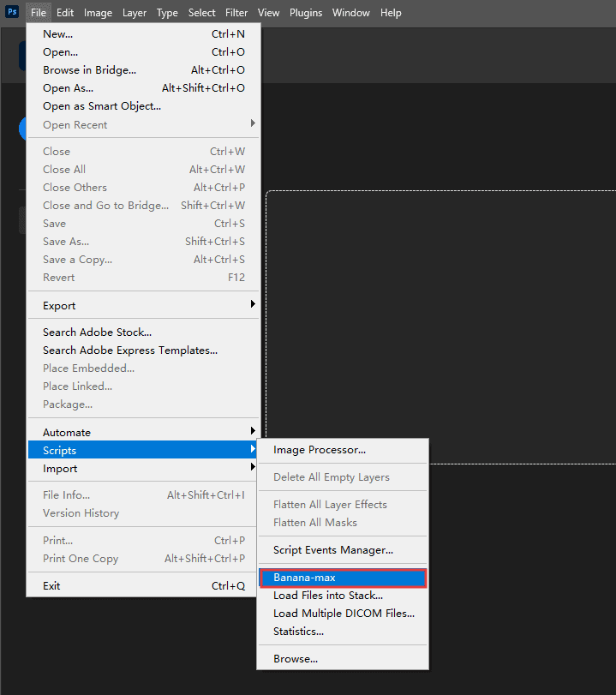This screenshot has height=695, width=616.
Task: Expand the Export submenu
Action: pos(143,305)
